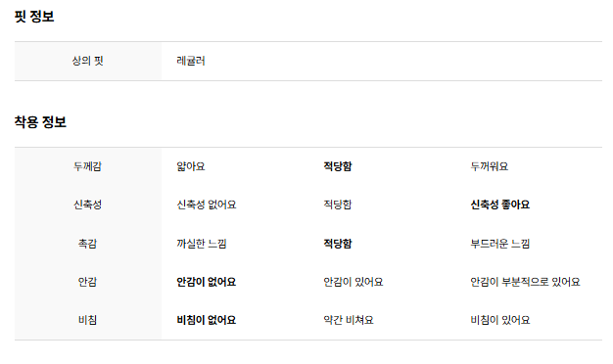This screenshot has width=613, height=364.
Task: Click 적당함 in the 신축성 row
Action: coord(338,205)
